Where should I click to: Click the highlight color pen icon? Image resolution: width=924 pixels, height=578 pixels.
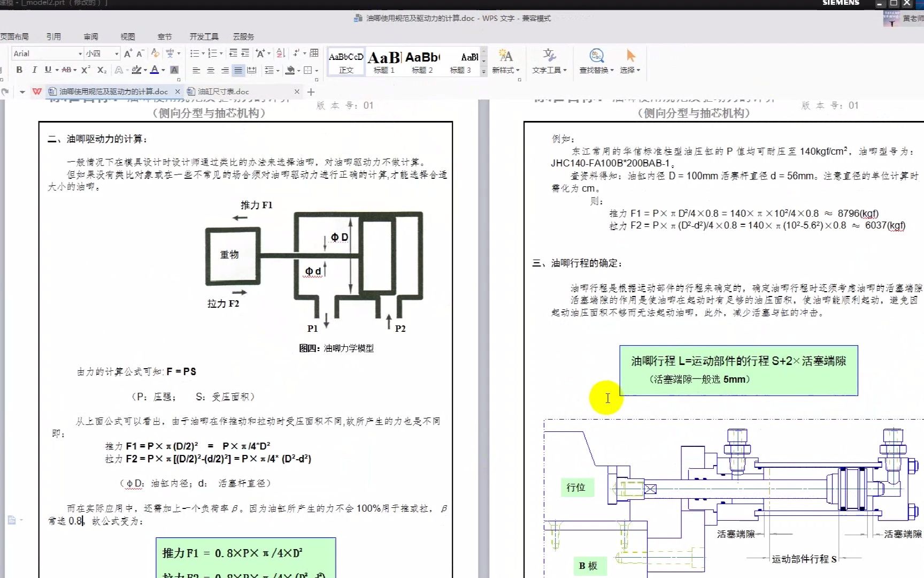(x=137, y=70)
